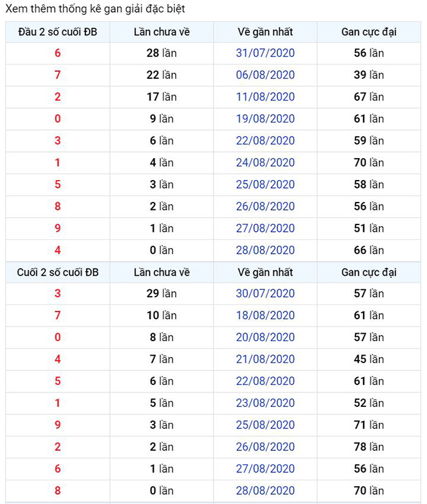Select the '28 lần' cell in row 6

pos(162,53)
